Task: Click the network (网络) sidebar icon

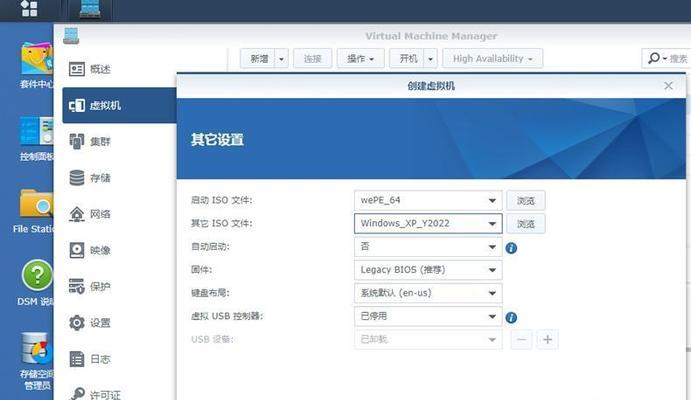Action: (x=77, y=214)
